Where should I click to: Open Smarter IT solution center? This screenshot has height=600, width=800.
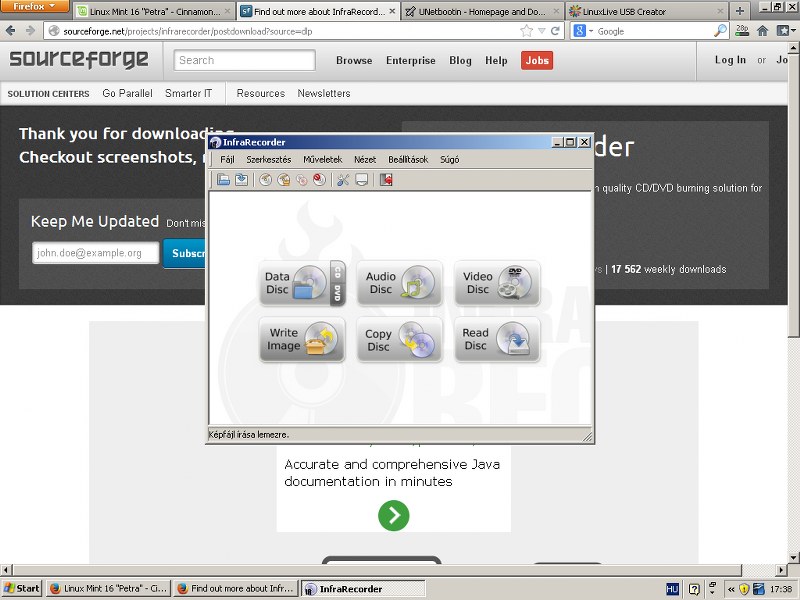pos(188,93)
